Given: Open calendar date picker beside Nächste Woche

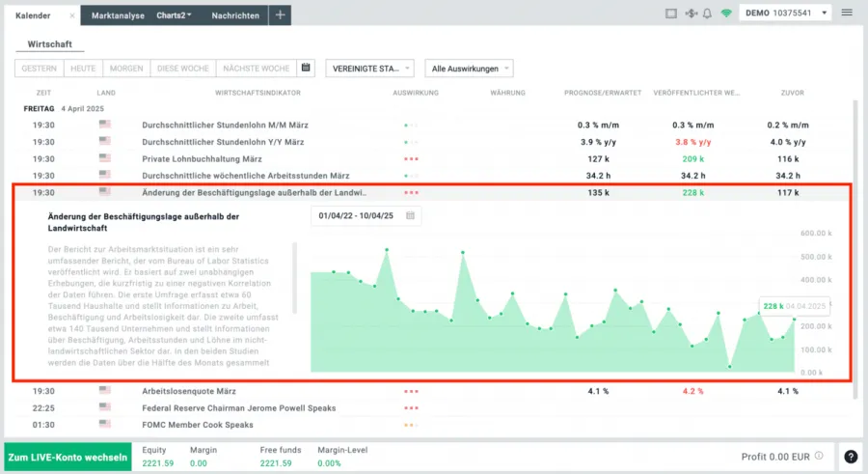Looking at the screenshot, I should pos(306,68).
